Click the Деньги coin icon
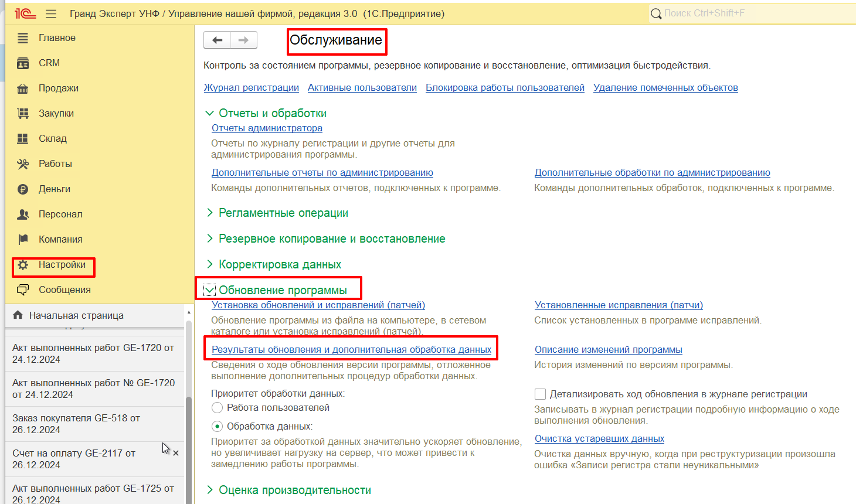Viewport: 856px width, 504px height. point(23,189)
